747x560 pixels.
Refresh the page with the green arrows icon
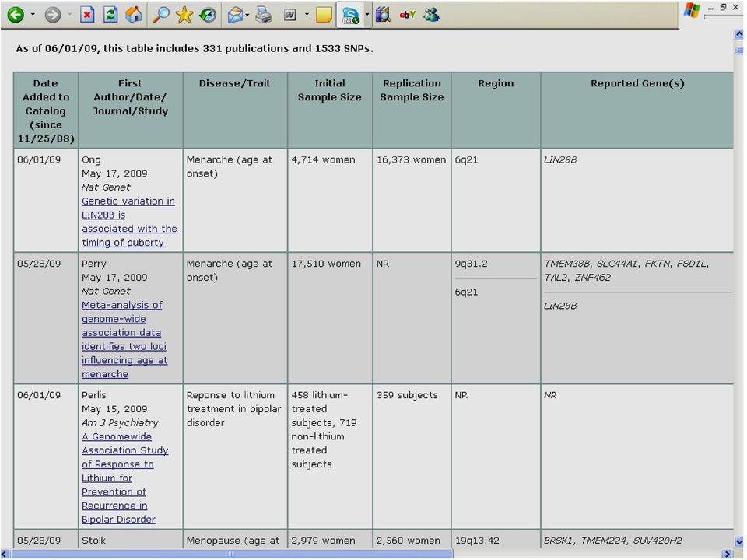pyautogui.click(x=110, y=15)
